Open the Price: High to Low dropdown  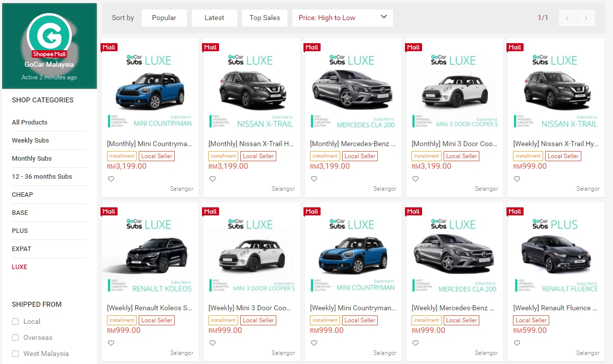(342, 18)
